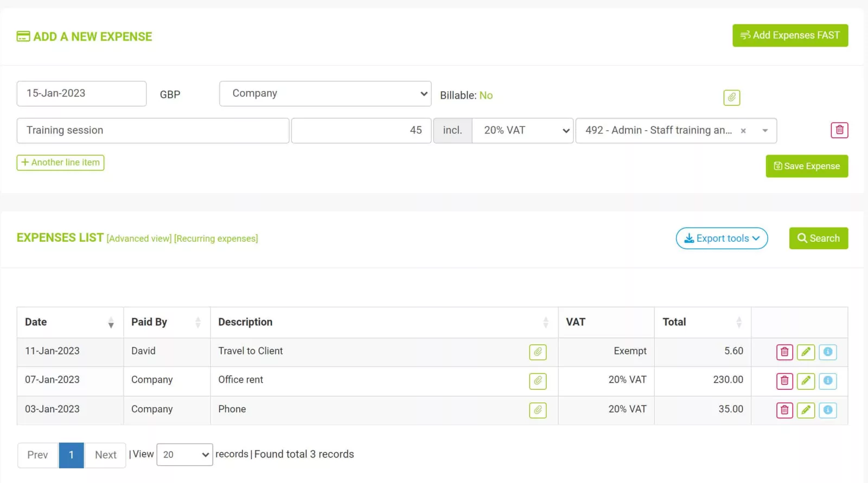Go to the next page
This screenshot has width=868, height=483.
click(105, 455)
